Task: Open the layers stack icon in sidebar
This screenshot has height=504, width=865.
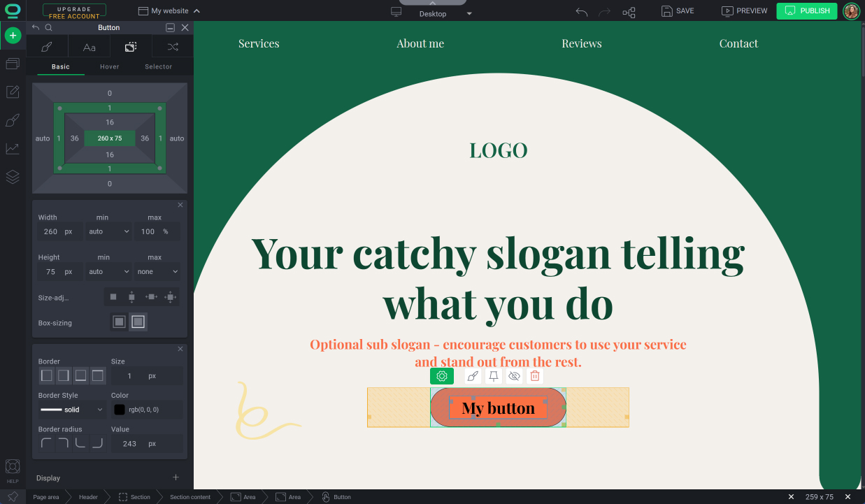Action: point(13,177)
